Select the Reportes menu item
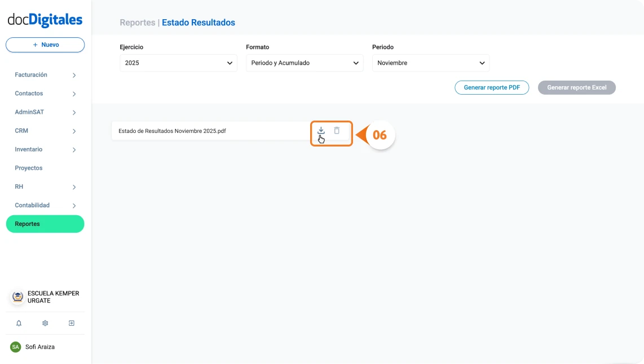The width and height of the screenshot is (644, 364). click(45, 224)
